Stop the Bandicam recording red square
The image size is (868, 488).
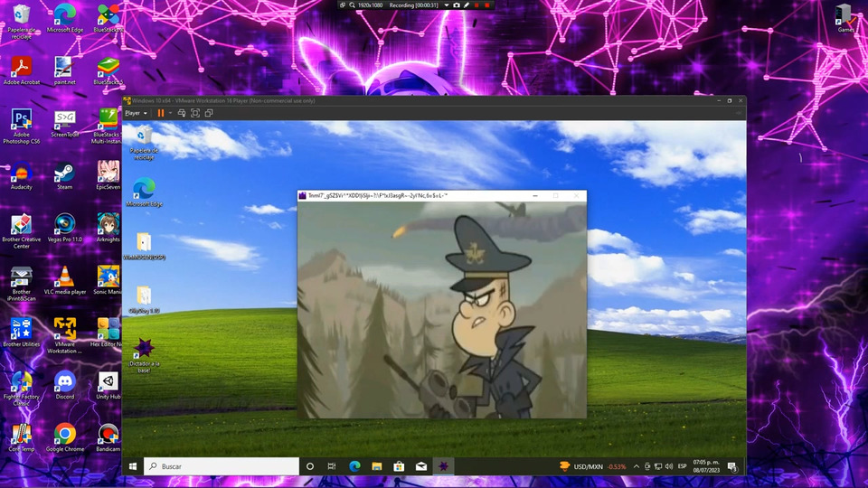pos(487,5)
